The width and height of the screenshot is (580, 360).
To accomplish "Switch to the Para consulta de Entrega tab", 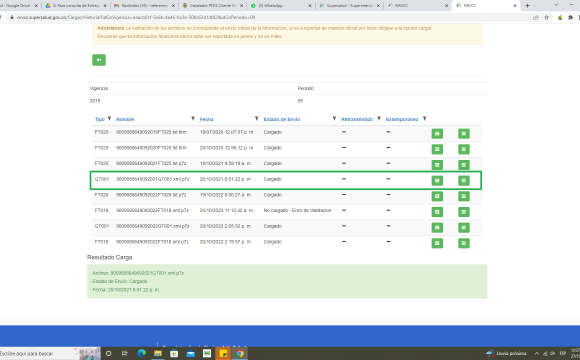I will 75,6.
